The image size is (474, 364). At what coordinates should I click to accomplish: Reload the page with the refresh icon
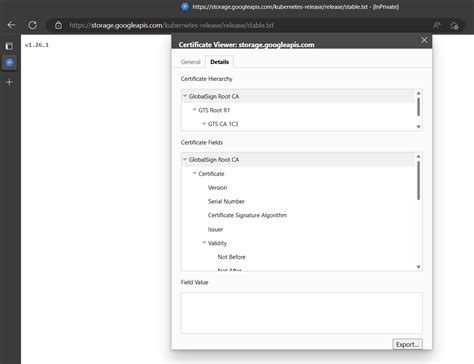32,25
